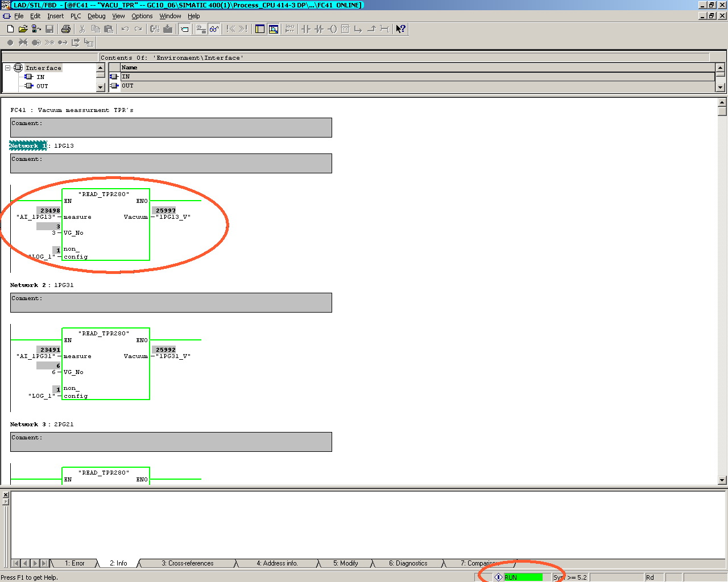Insert a normally open contact
The width and height of the screenshot is (728, 582).
click(x=306, y=29)
